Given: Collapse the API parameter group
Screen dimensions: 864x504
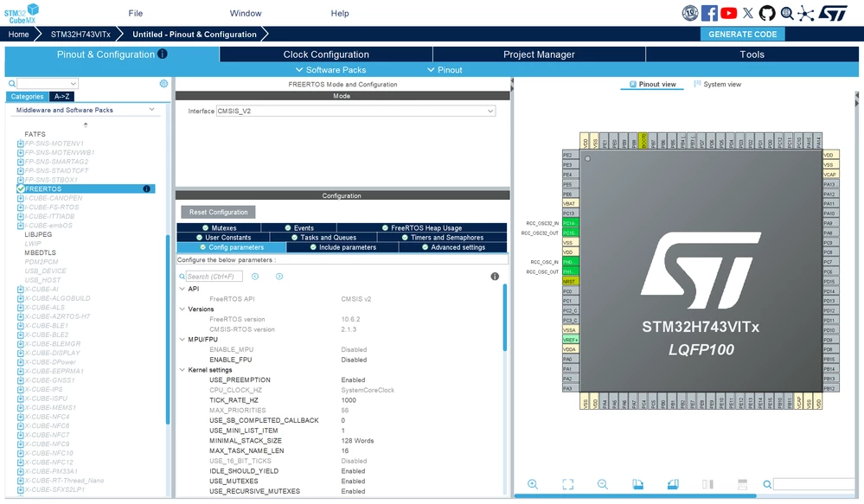Looking at the screenshot, I should [x=182, y=289].
